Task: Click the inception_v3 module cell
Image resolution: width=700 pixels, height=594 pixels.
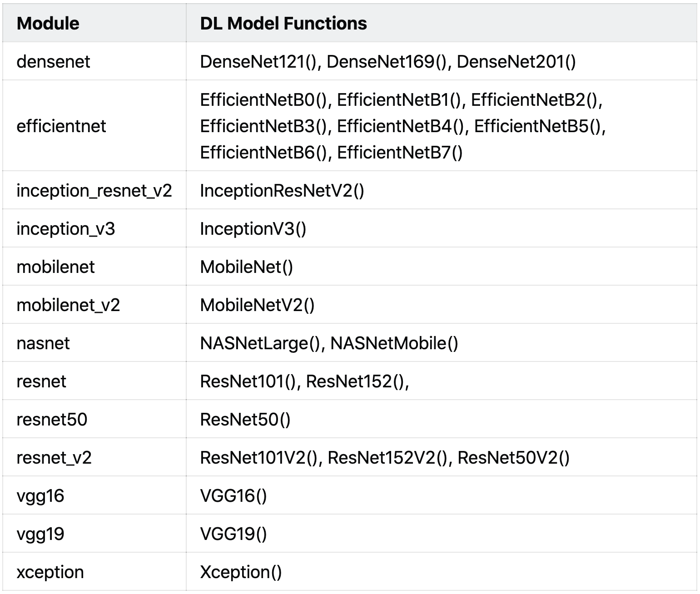Action: (x=65, y=229)
